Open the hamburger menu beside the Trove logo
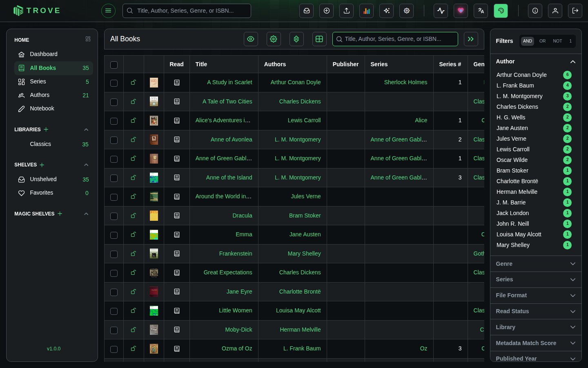This screenshot has width=588, height=368. click(x=108, y=11)
